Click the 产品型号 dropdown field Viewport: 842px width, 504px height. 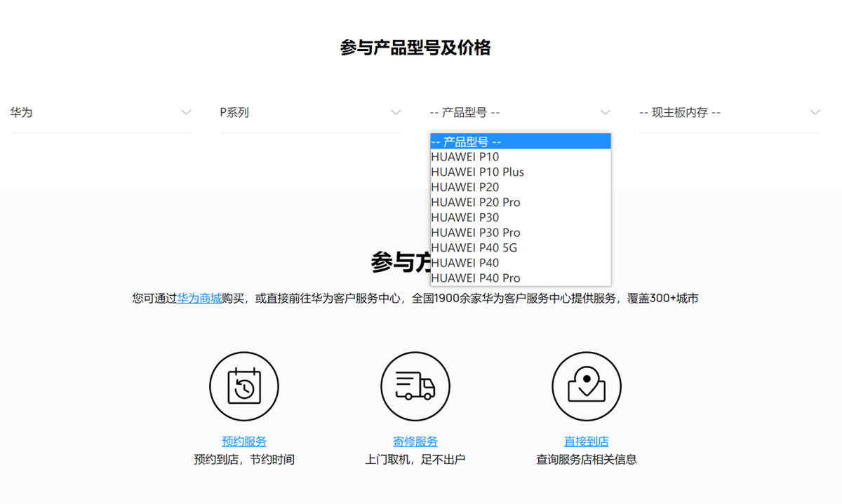(521, 112)
